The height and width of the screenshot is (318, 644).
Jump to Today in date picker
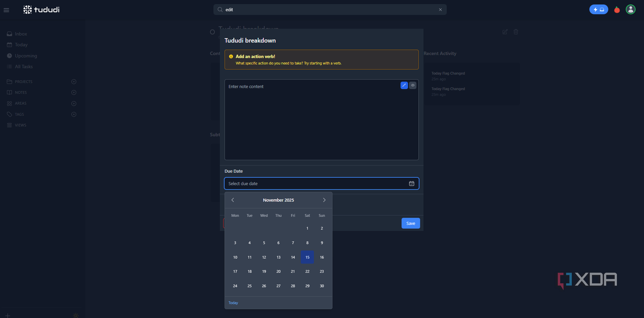(x=233, y=303)
